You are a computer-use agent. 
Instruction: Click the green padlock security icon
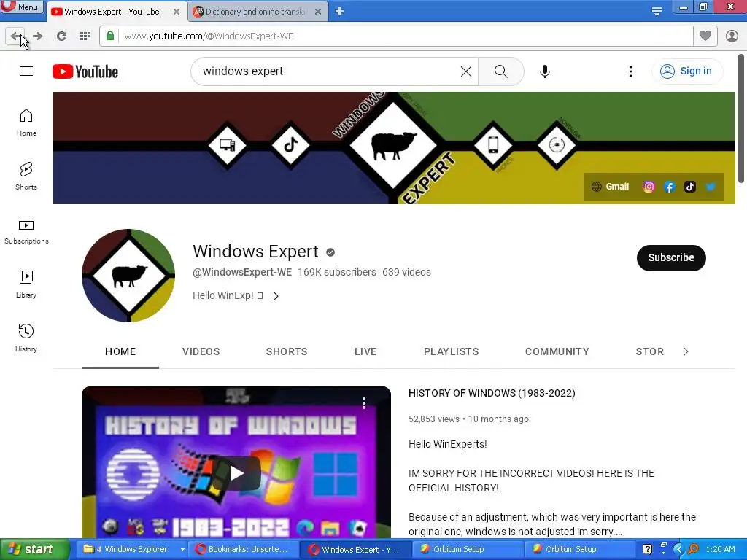click(x=110, y=36)
